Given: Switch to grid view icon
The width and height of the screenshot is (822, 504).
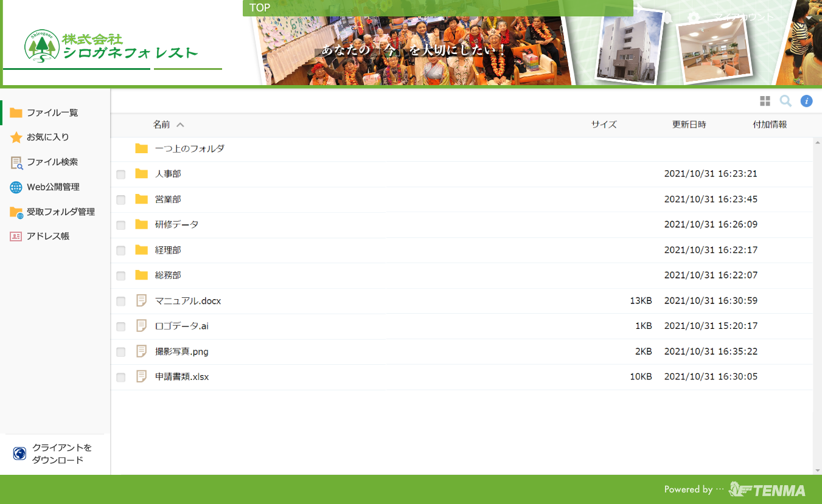Looking at the screenshot, I should 765,101.
